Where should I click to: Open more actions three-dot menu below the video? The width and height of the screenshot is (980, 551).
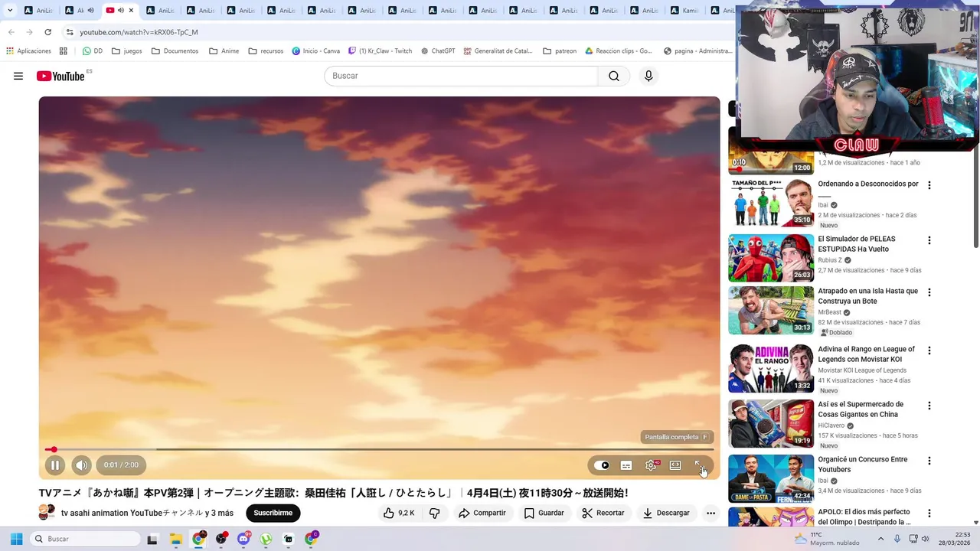tap(710, 513)
